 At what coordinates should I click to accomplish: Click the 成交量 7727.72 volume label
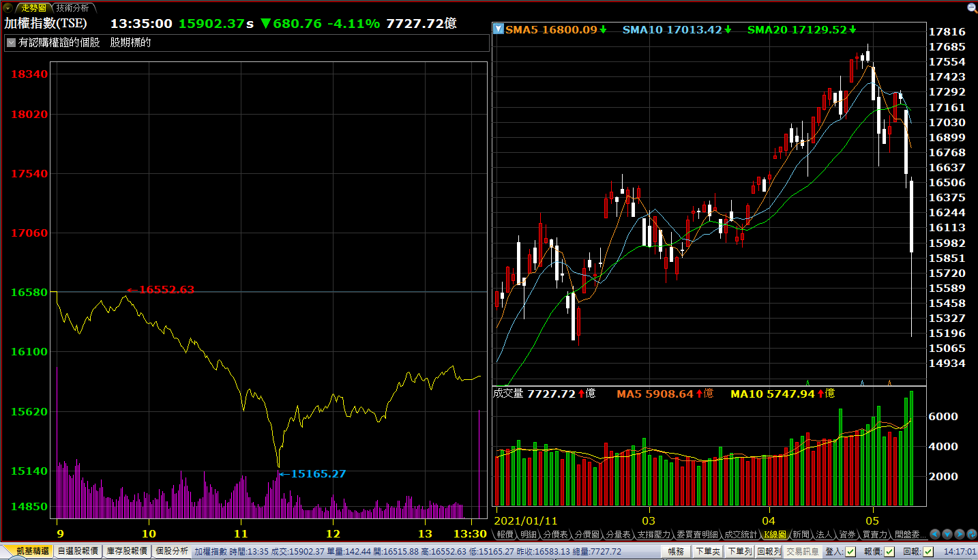coord(544,394)
